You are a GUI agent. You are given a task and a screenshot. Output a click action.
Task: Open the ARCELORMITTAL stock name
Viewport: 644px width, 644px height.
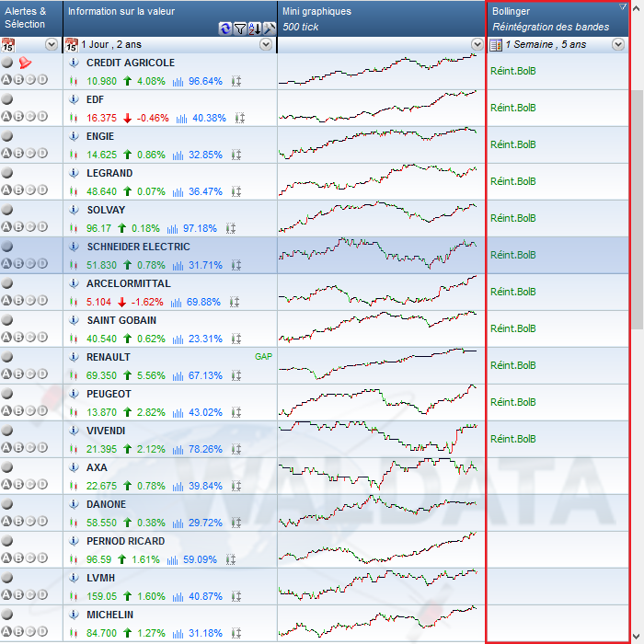point(129,283)
